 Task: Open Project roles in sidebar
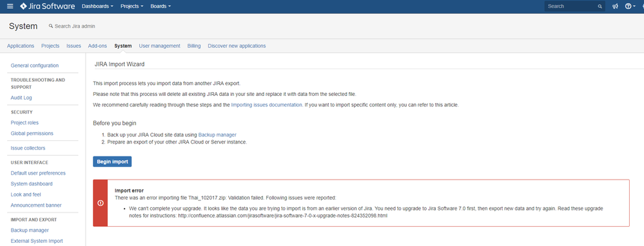click(x=24, y=122)
